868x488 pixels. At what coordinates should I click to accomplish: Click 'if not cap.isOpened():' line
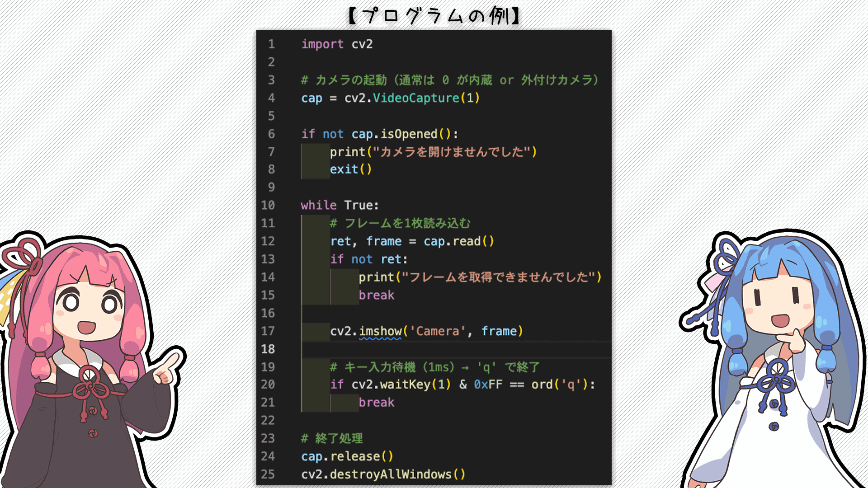(x=380, y=134)
